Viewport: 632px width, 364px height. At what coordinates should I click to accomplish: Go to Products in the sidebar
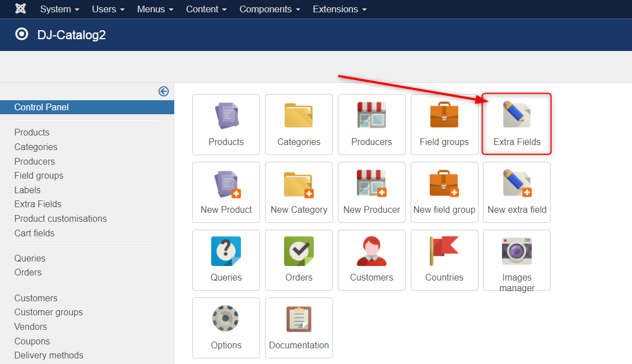click(x=32, y=133)
